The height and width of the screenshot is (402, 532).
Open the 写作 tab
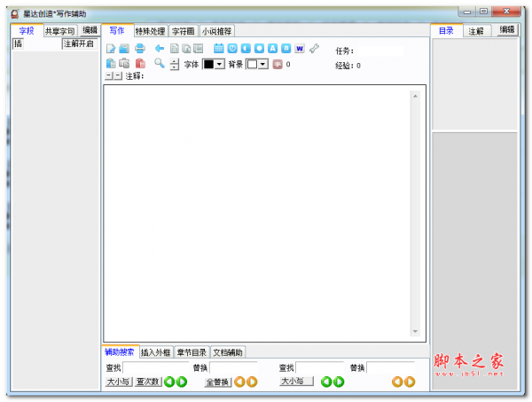click(117, 31)
